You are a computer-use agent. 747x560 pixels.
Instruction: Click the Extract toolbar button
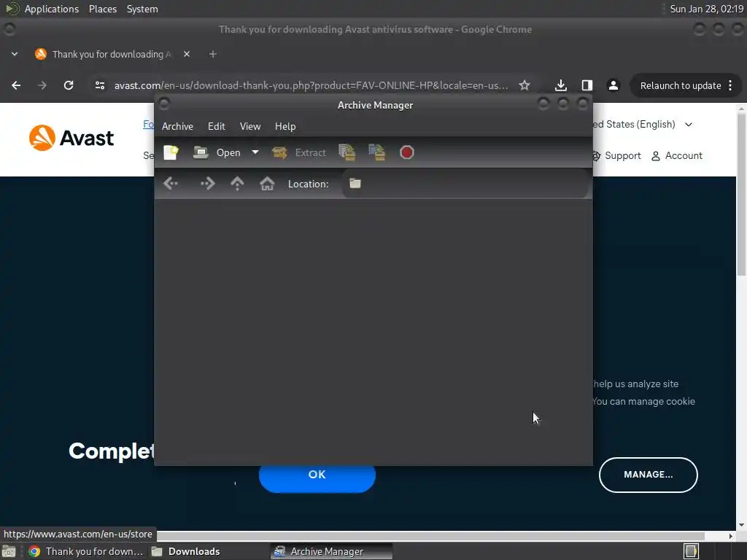tap(299, 152)
